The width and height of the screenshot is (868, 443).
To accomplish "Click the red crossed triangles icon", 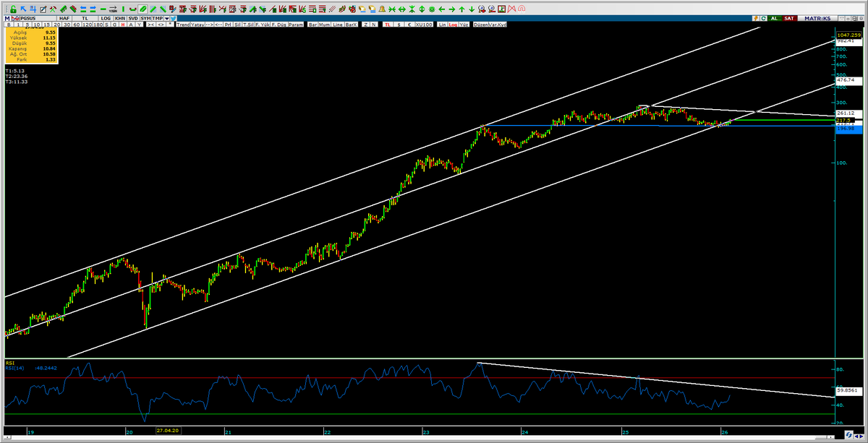I will click(x=512, y=9).
